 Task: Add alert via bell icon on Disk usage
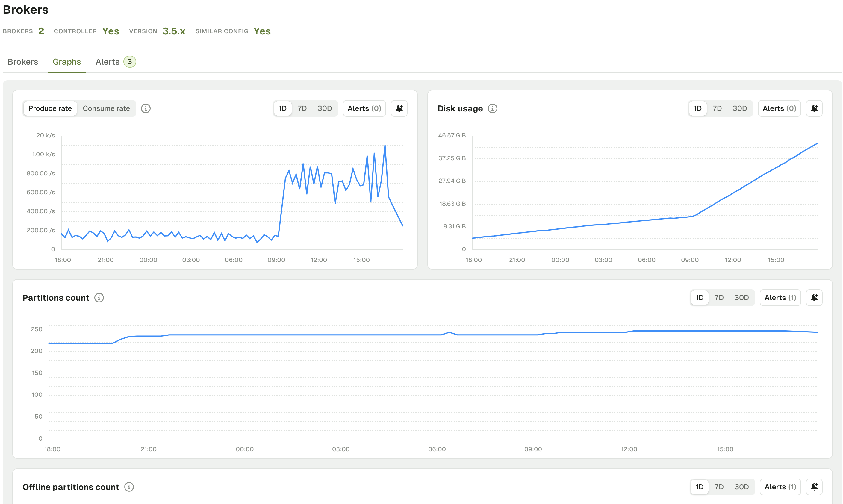click(814, 108)
